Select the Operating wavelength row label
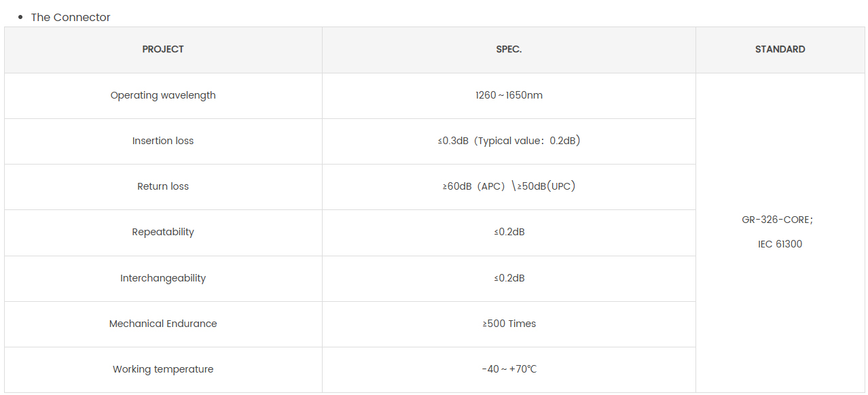868x395 pixels. pos(163,95)
